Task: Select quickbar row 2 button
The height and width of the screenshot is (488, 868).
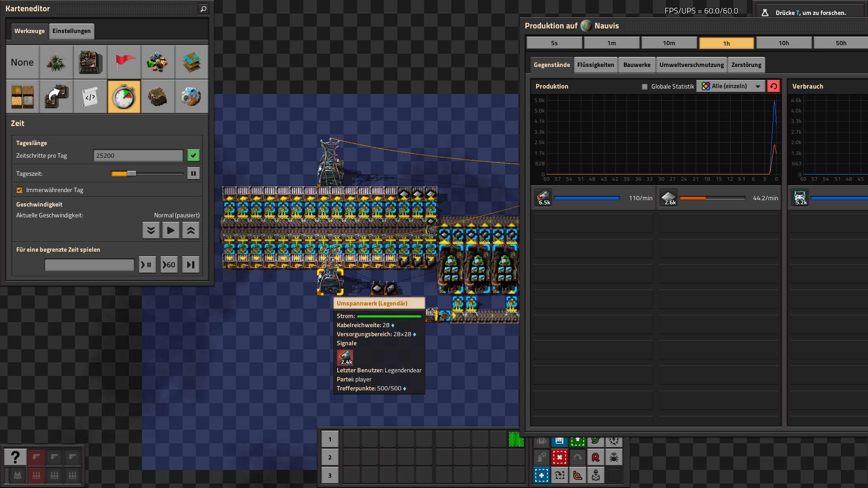Action: pyautogui.click(x=330, y=457)
